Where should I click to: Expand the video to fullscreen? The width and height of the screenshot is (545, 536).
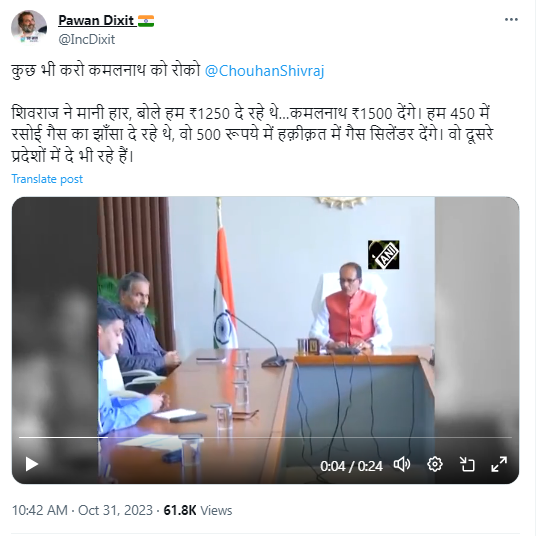pyautogui.click(x=499, y=464)
